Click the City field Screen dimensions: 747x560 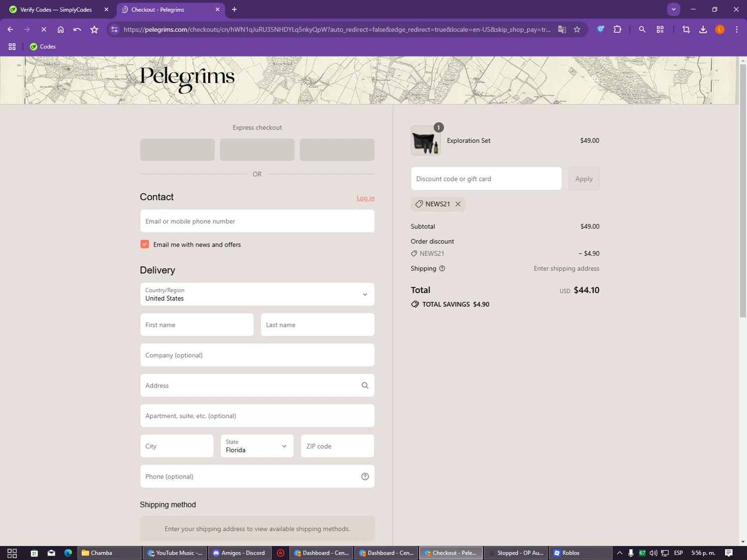(x=177, y=446)
